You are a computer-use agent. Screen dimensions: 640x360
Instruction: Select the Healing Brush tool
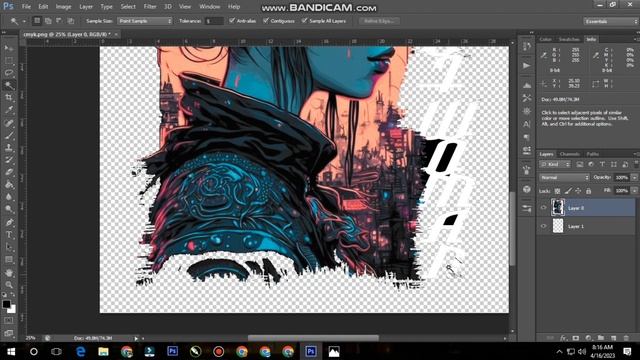(9, 122)
